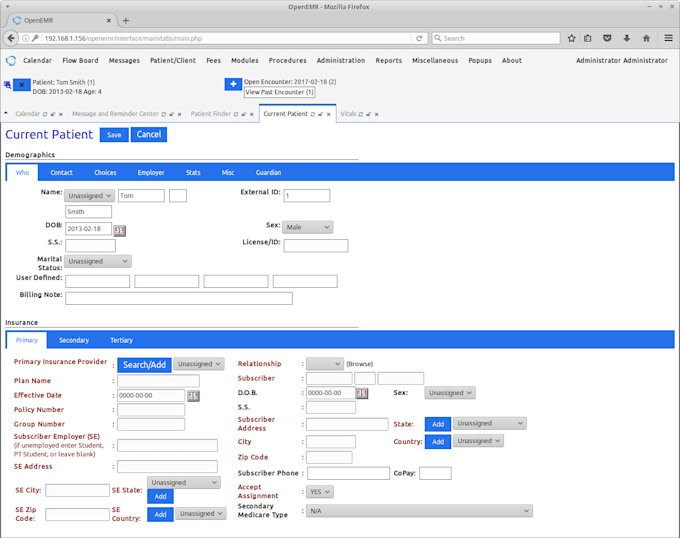
Task: Open the Secondary Medicare Type dropdown
Action: [x=419, y=511]
